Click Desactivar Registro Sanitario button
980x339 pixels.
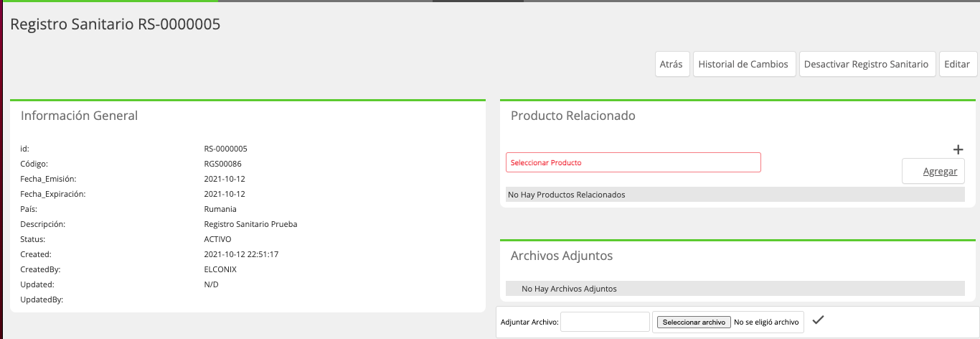click(866, 64)
